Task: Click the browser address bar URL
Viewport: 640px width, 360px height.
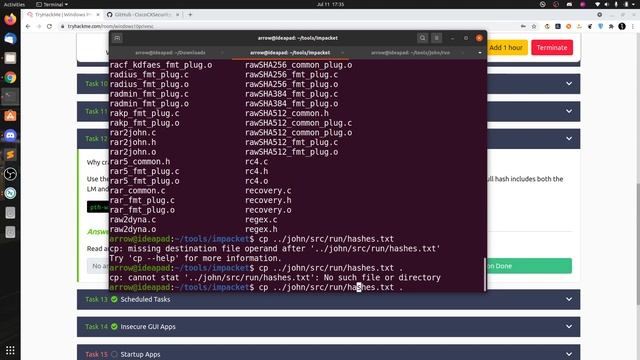Action: point(111,26)
